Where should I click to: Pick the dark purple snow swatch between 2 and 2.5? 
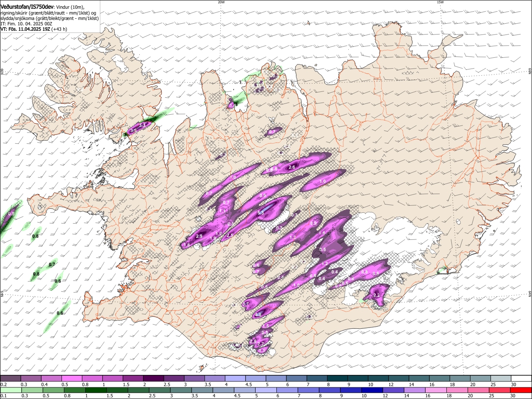pyautogui.click(x=153, y=379)
